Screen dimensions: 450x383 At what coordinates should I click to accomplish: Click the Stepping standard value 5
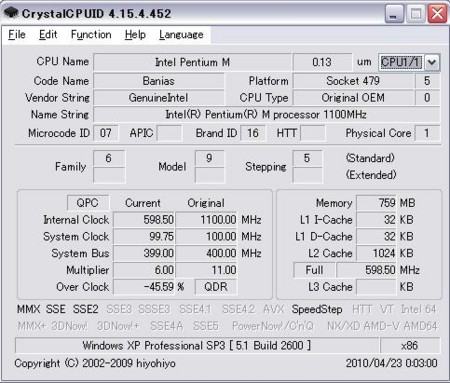click(x=307, y=158)
